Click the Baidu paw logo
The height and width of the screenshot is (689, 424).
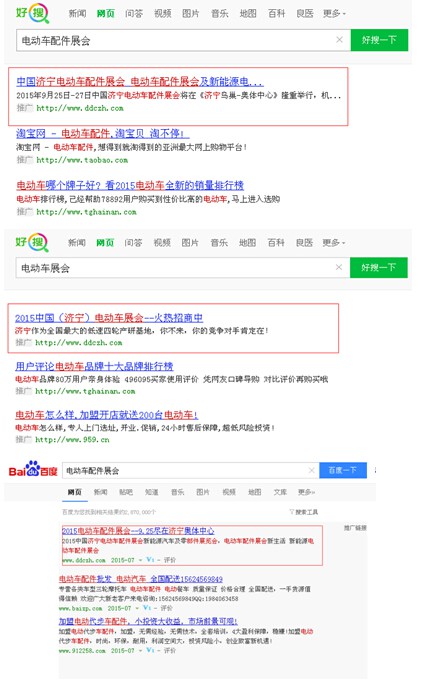[x=33, y=470]
